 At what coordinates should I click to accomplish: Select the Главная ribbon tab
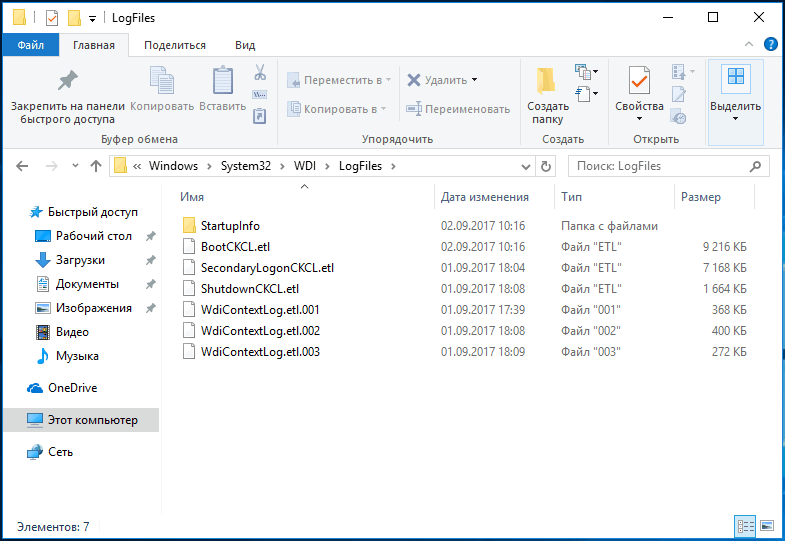point(94,45)
